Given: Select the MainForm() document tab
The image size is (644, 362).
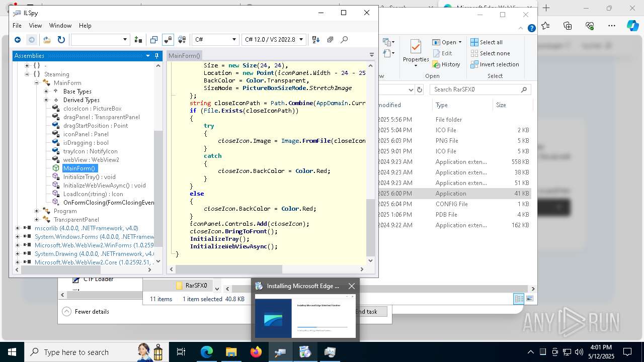Looking at the screenshot, I should click(184, 56).
